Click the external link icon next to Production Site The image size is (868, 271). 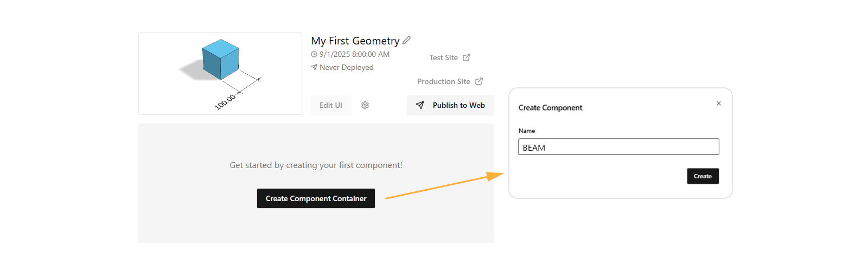479,81
